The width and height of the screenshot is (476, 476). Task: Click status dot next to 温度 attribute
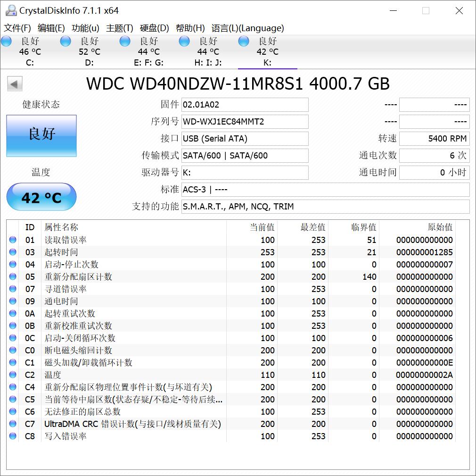[x=13, y=375]
